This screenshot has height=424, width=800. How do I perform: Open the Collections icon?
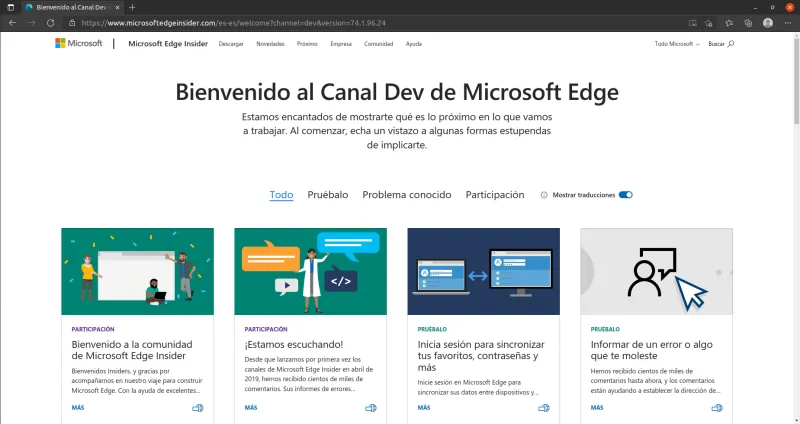(748, 23)
